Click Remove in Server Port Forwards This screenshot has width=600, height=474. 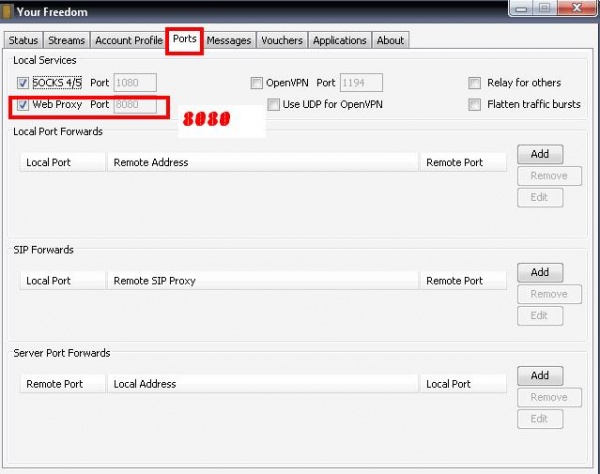tap(549, 397)
